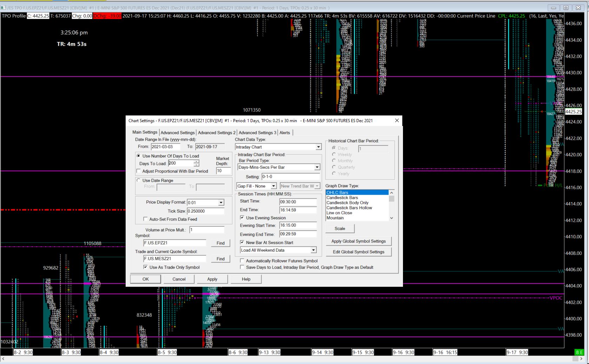Click the chart window icon in title bar

(3, 8)
